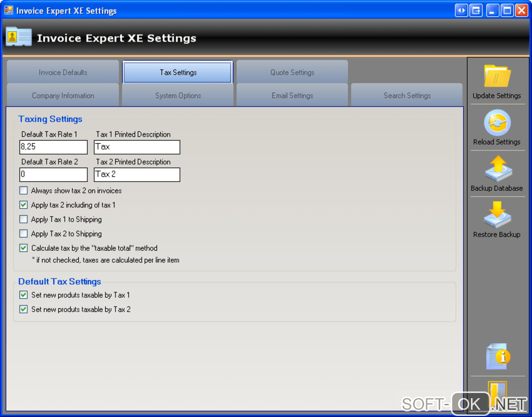This screenshot has width=532, height=417.
Task: Switch to the System Options tab
Action: (x=178, y=95)
